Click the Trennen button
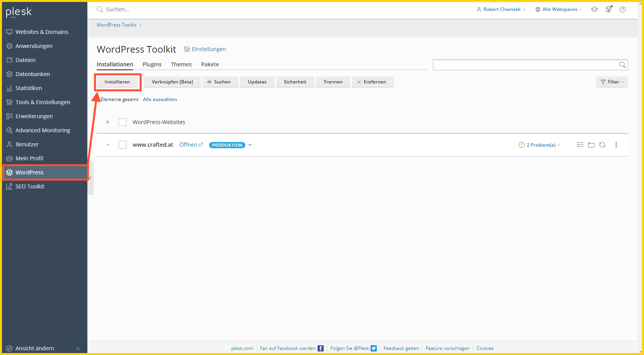 (333, 82)
